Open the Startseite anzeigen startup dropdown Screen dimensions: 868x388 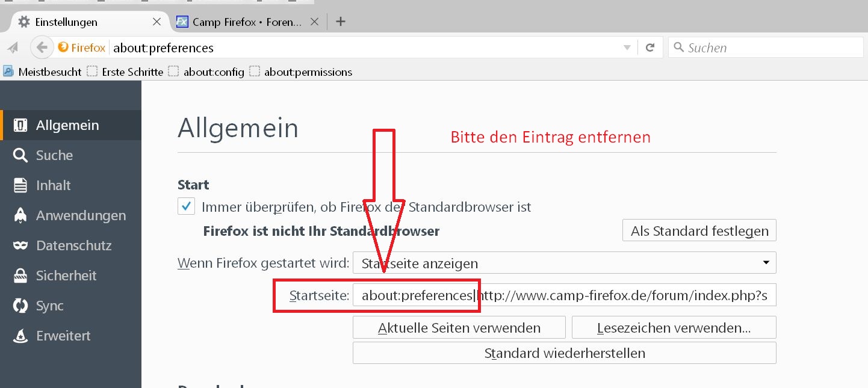click(x=564, y=263)
